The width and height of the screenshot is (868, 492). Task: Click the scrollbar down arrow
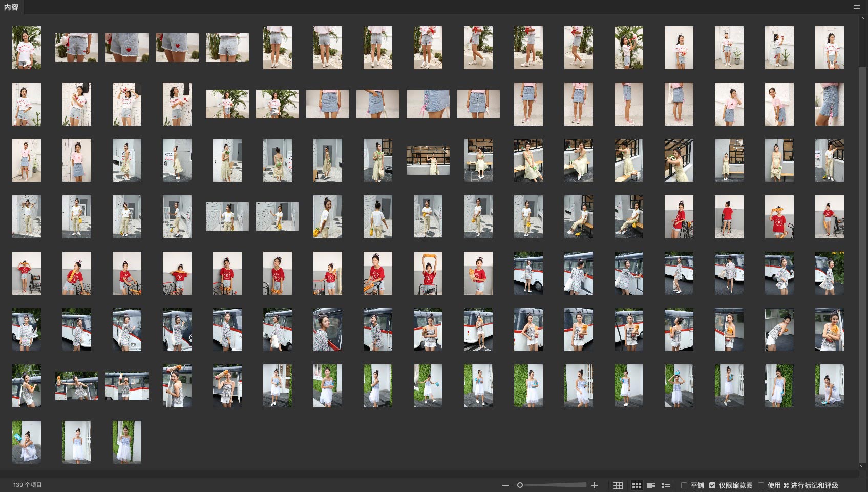pyautogui.click(x=862, y=466)
